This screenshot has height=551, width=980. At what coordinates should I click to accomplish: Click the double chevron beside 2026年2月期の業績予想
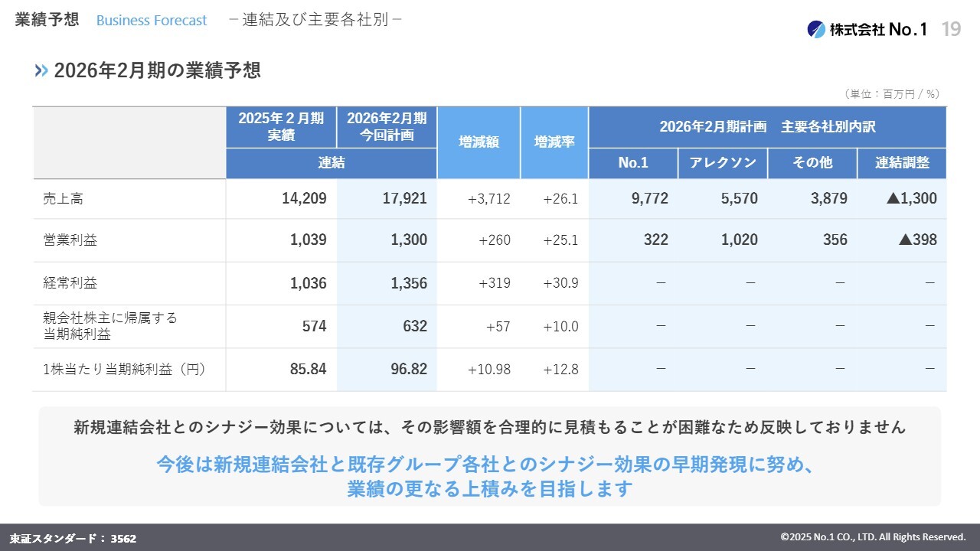41,71
